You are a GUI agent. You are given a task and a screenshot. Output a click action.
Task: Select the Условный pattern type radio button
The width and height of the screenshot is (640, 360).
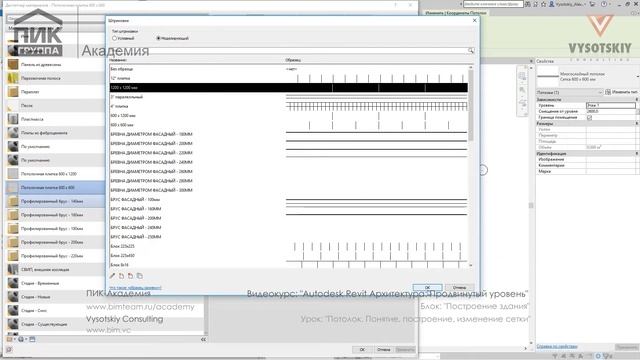115,38
